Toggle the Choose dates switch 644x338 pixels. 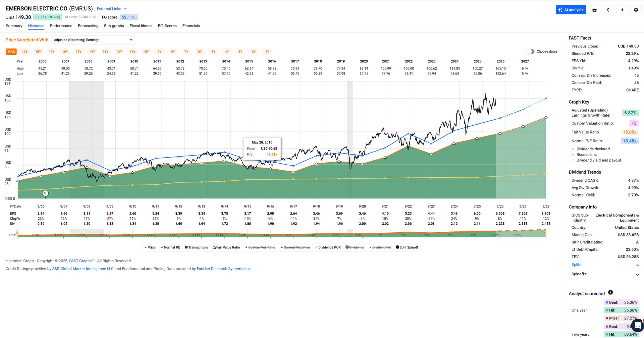530,51
